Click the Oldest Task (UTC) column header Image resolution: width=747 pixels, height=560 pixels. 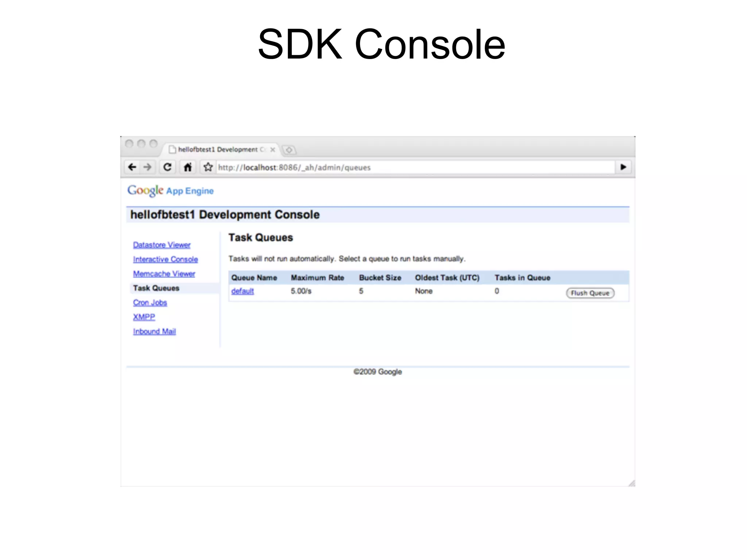pyautogui.click(x=447, y=278)
